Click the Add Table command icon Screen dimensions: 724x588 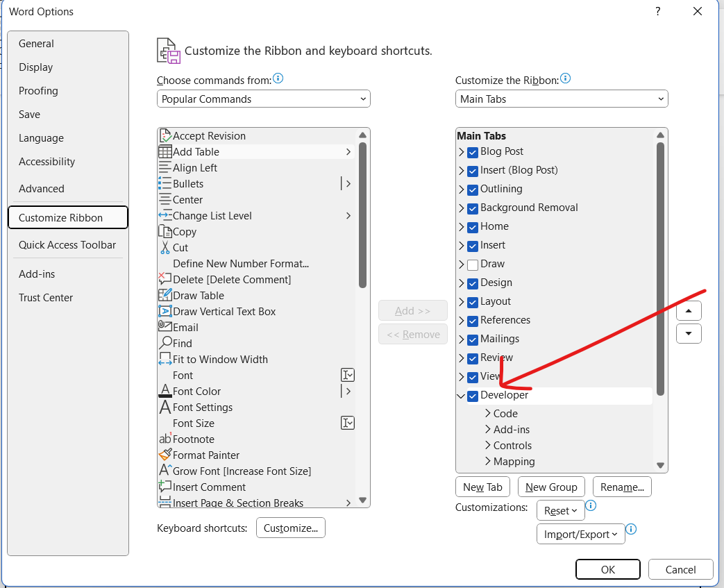pos(165,152)
